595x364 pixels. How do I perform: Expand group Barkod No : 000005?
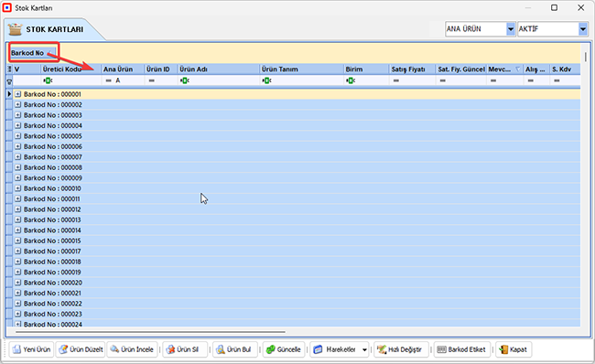click(17, 135)
